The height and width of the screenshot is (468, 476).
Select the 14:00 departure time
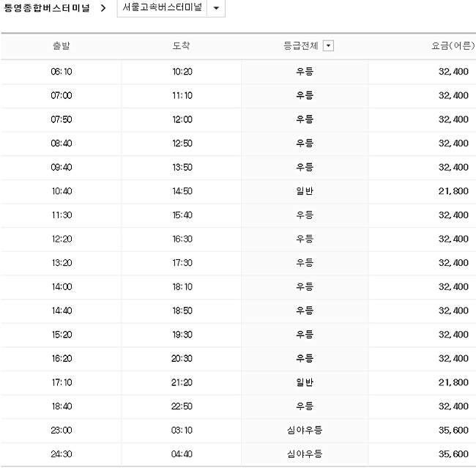62,286
